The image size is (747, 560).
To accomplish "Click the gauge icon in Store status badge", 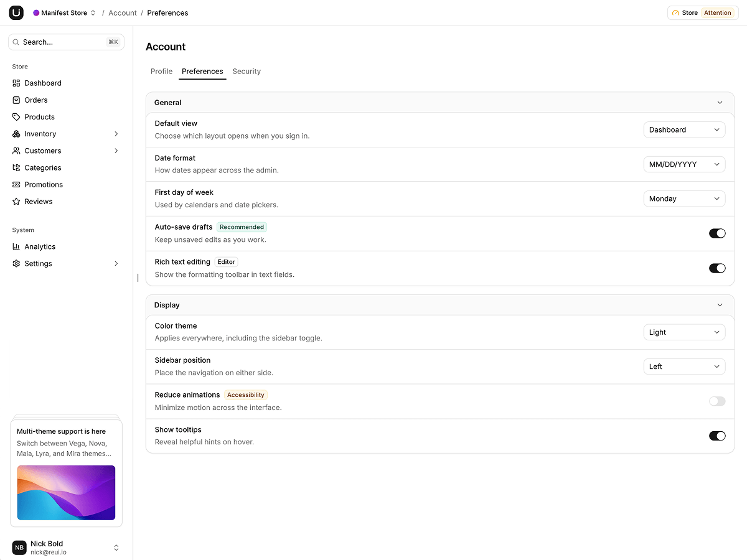I will coord(675,12).
